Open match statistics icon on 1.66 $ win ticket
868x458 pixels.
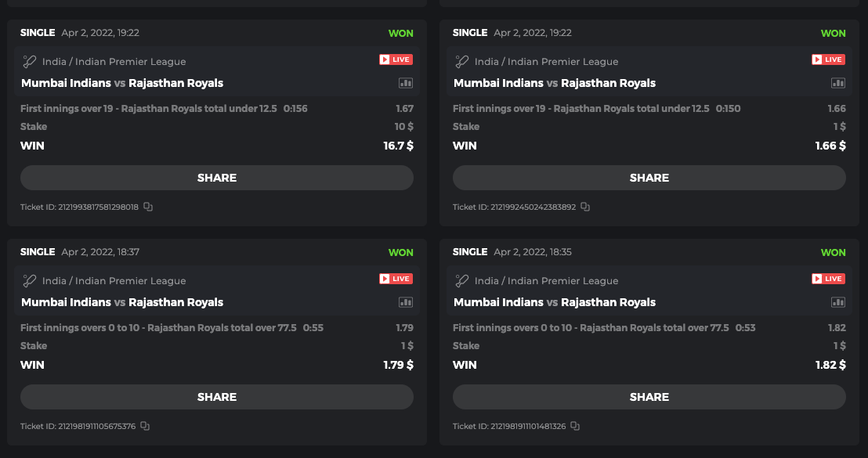838,83
